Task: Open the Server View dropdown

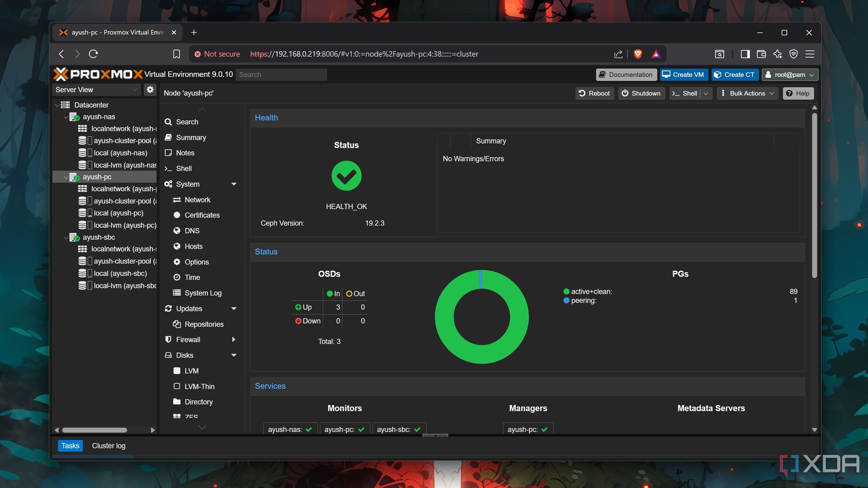Action: point(96,90)
